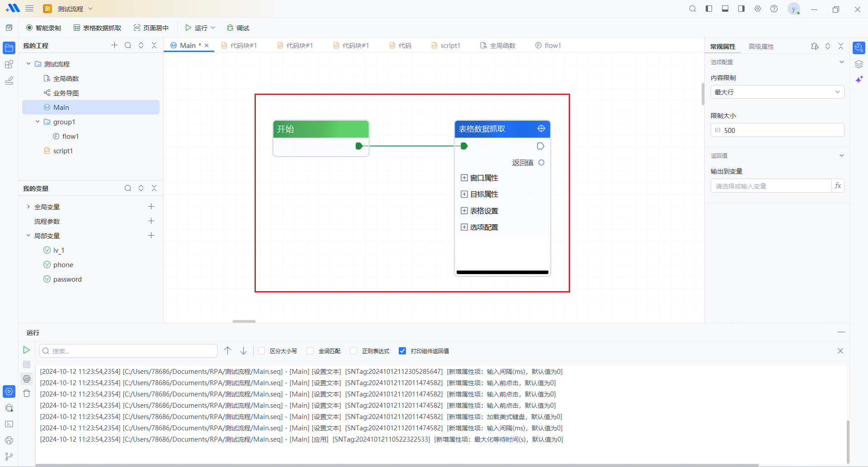
Task: Select flow1 in project tree
Action: click(70, 137)
